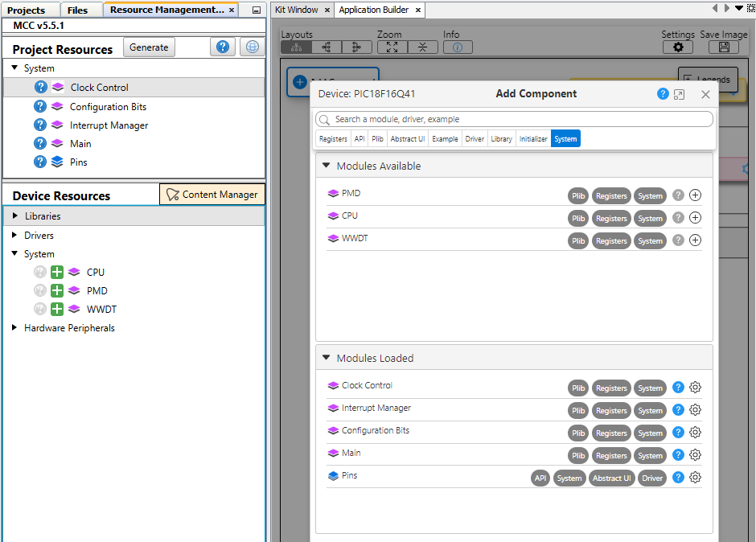Click the Save Image disk icon
This screenshot has width=756, height=542.
point(723,47)
